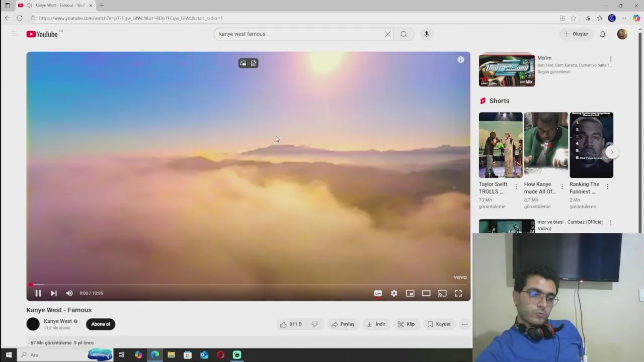Open the Oluştur create button
Image resolution: width=644 pixels, height=362 pixels.
[576, 34]
